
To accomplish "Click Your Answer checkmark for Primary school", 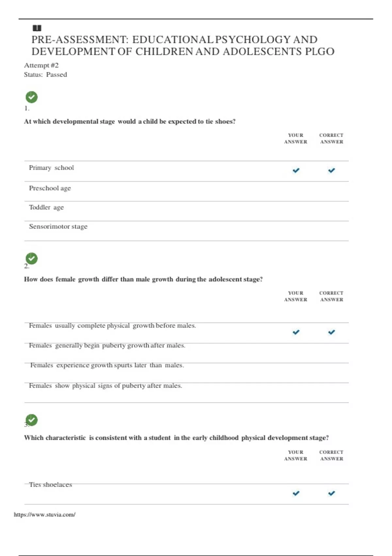I will [296, 170].
